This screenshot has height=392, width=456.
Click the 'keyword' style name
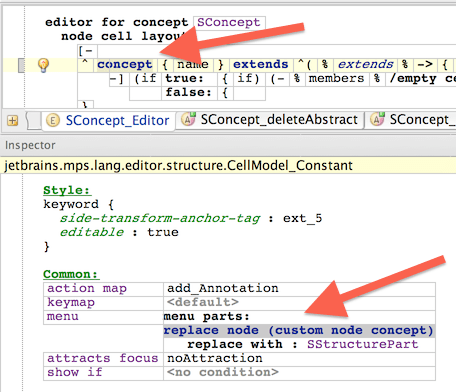pyautogui.click(x=71, y=204)
